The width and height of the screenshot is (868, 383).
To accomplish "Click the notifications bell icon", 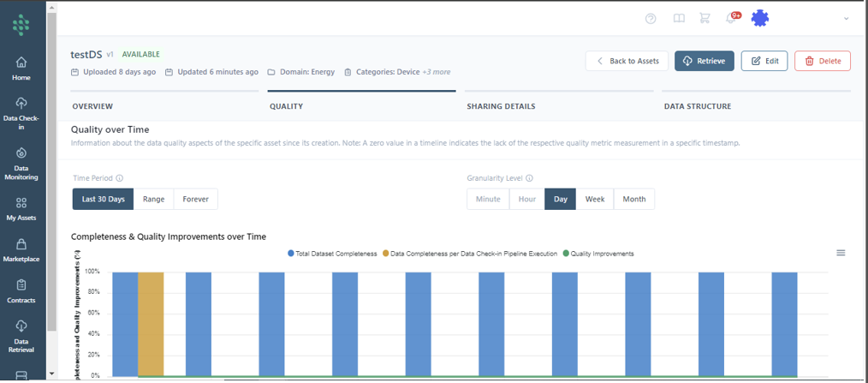I will (731, 19).
